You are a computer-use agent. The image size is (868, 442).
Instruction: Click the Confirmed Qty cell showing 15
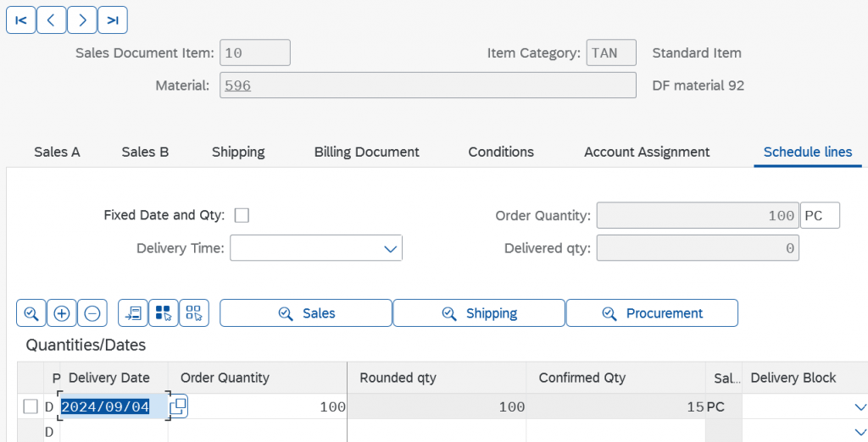pyautogui.click(x=615, y=407)
